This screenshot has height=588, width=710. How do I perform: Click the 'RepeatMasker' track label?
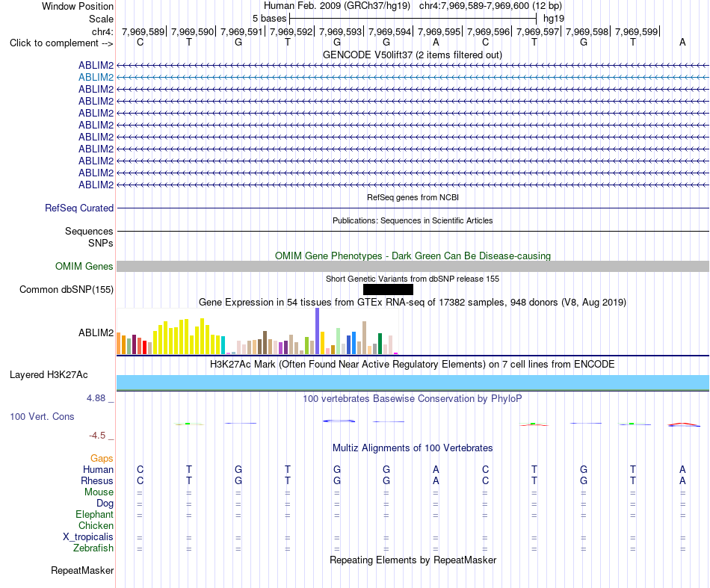[x=82, y=570]
